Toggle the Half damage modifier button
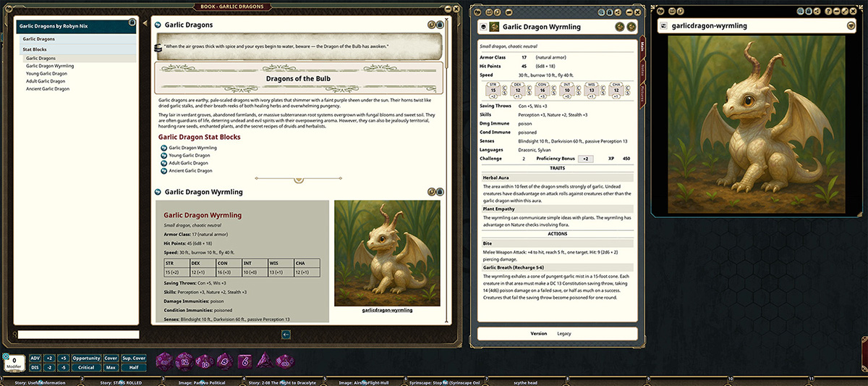Screen dimensions: 868x386 click(134, 367)
